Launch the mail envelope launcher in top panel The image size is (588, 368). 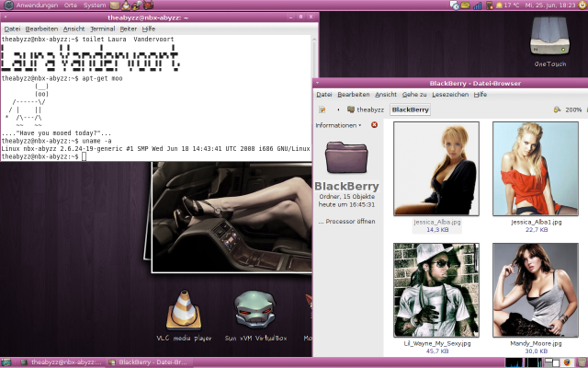tap(115, 6)
